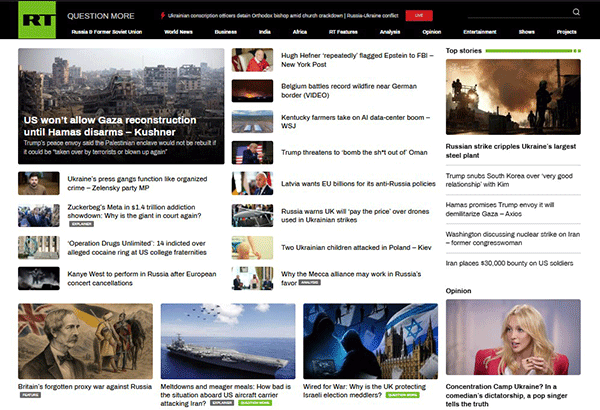Open the Entertainment section
600x410 pixels.
[x=480, y=32]
